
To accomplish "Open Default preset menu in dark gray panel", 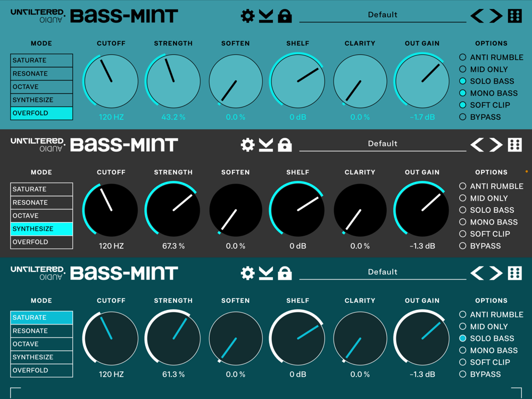I will pos(383,144).
